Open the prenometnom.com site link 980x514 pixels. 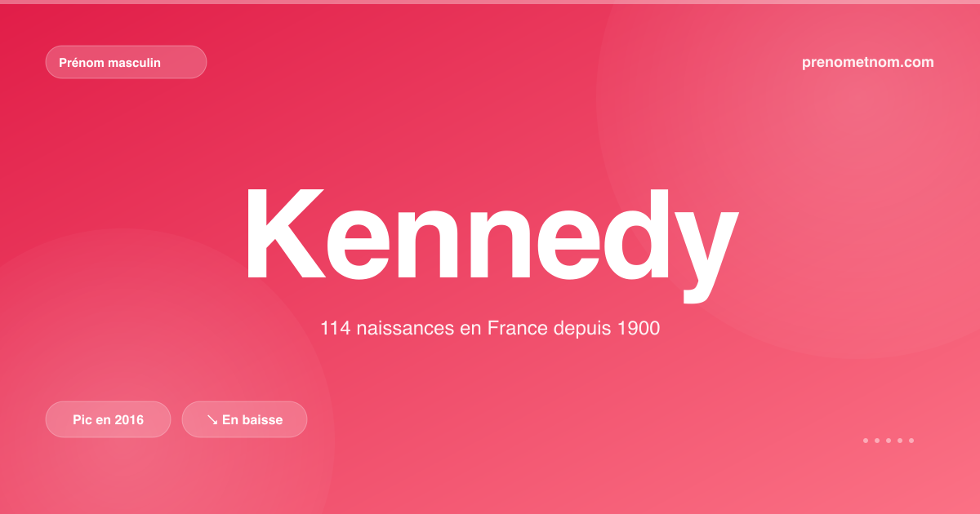[x=868, y=62]
